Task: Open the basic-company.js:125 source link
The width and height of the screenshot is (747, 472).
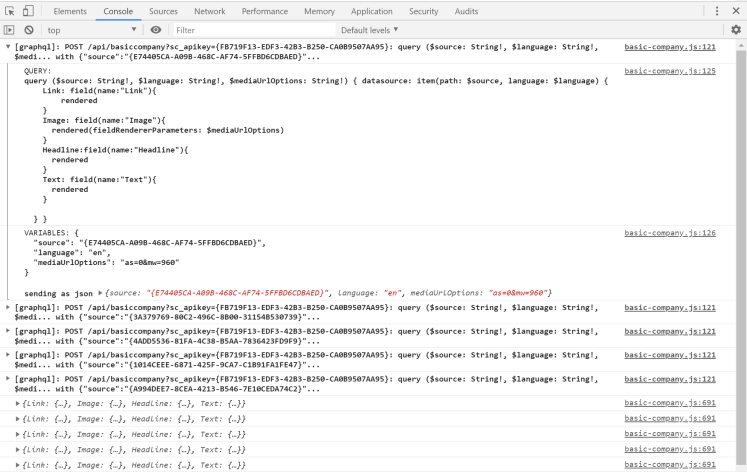Action: pyautogui.click(x=669, y=71)
